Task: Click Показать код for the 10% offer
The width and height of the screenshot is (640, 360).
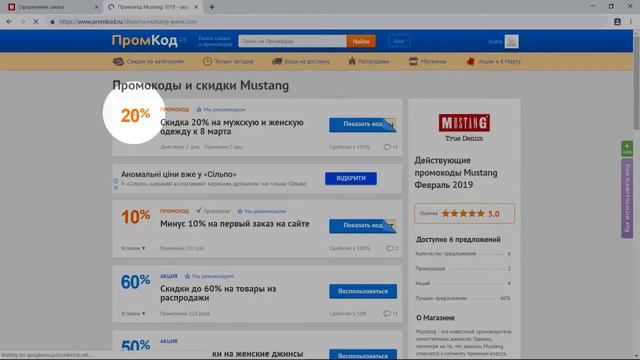Action: tap(362, 226)
